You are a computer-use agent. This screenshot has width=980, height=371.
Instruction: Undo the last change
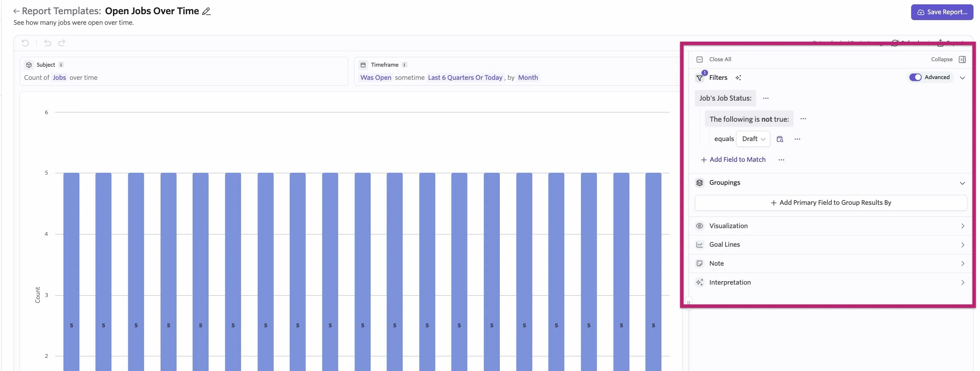click(x=48, y=43)
